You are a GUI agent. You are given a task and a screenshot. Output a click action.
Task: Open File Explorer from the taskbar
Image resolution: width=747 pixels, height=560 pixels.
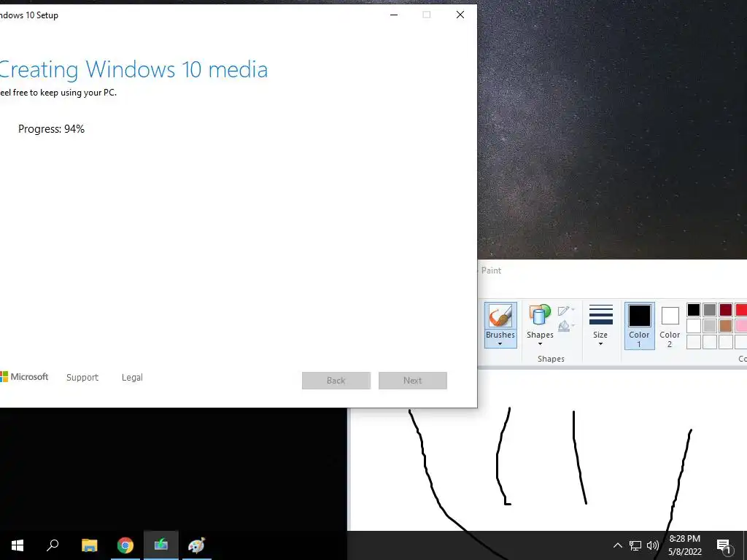tap(90, 545)
